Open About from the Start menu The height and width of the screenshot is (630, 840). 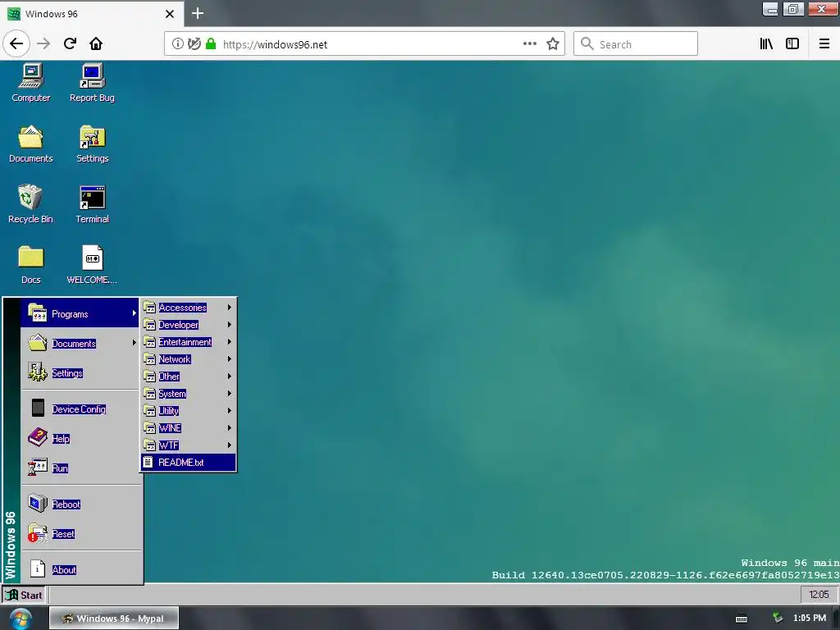coord(80,569)
